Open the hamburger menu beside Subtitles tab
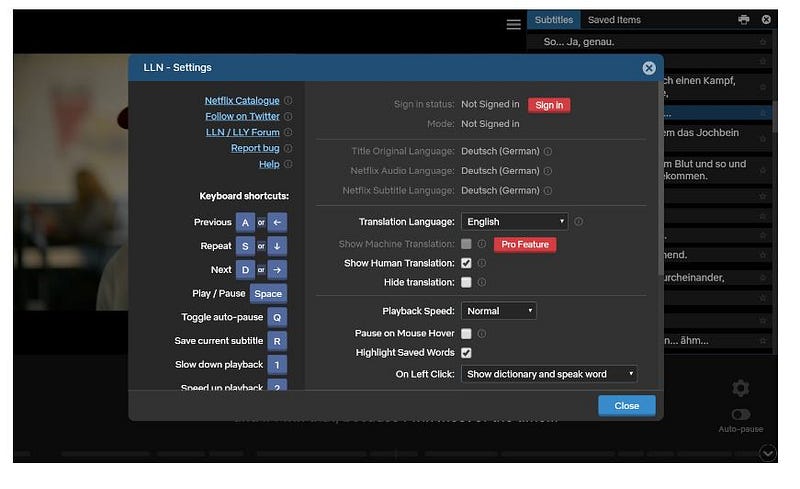 click(514, 24)
